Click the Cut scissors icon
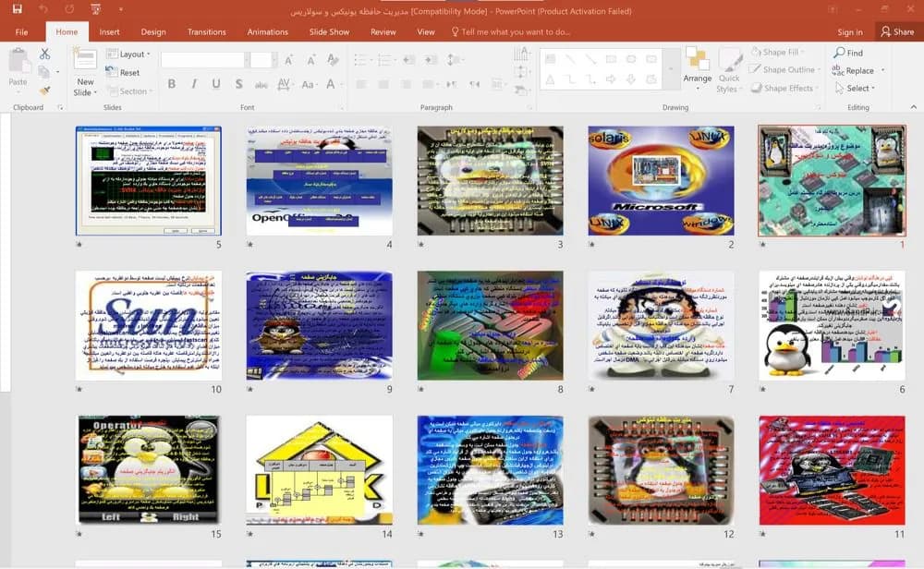The width and height of the screenshot is (924, 569). (44, 54)
